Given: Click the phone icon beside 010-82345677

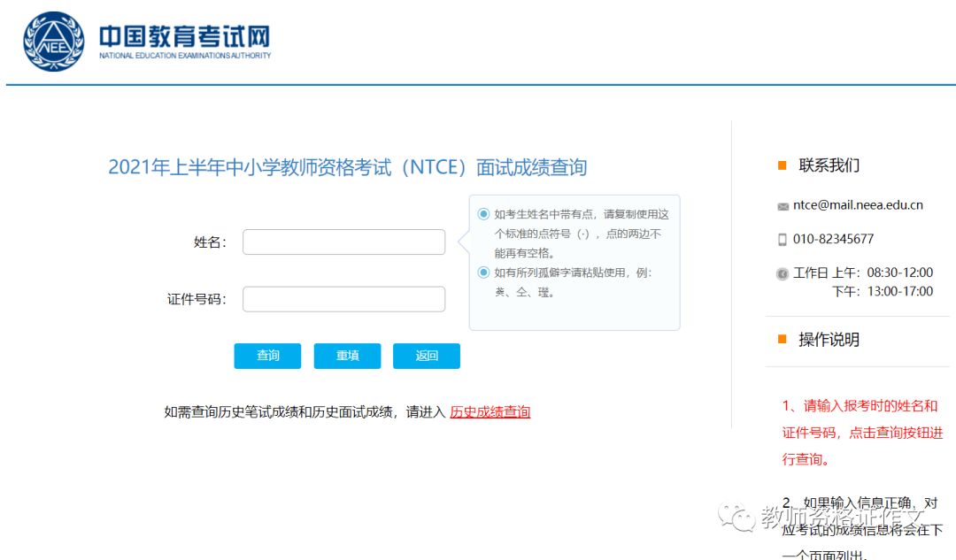Looking at the screenshot, I should click(x=783, y=240).
